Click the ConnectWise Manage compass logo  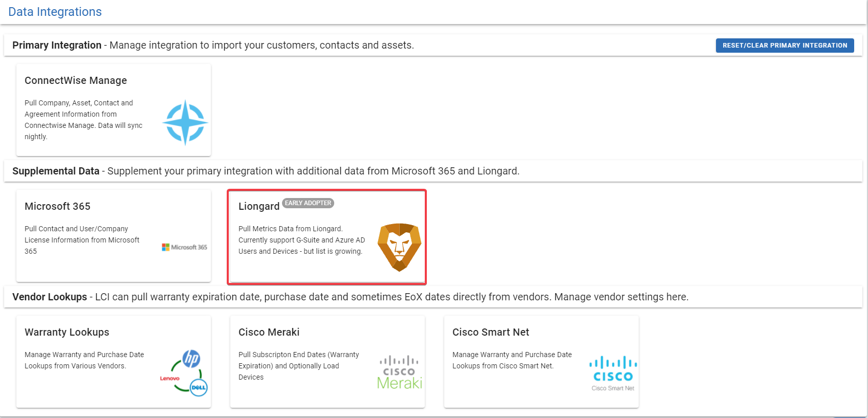tap(185, 123)
